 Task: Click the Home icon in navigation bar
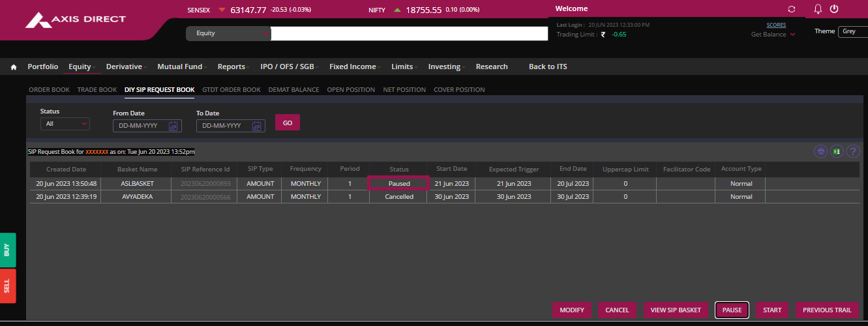pyautogui.click(x=14, y=67)
